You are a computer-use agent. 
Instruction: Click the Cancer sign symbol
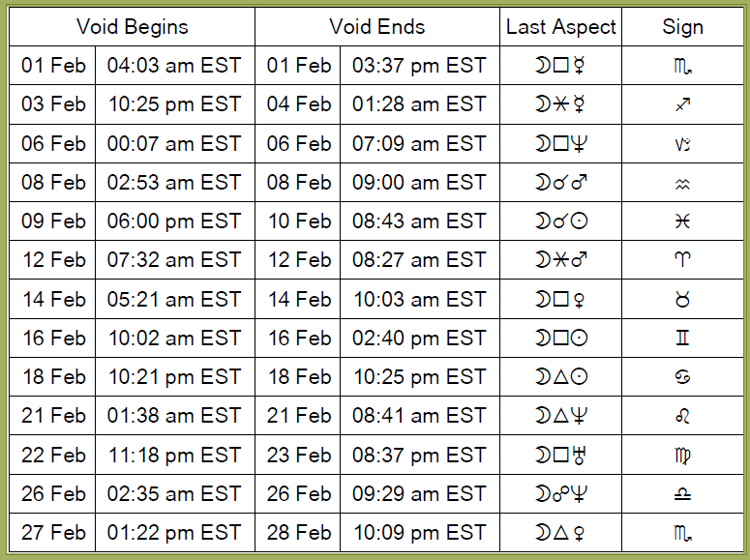point(682,377)
